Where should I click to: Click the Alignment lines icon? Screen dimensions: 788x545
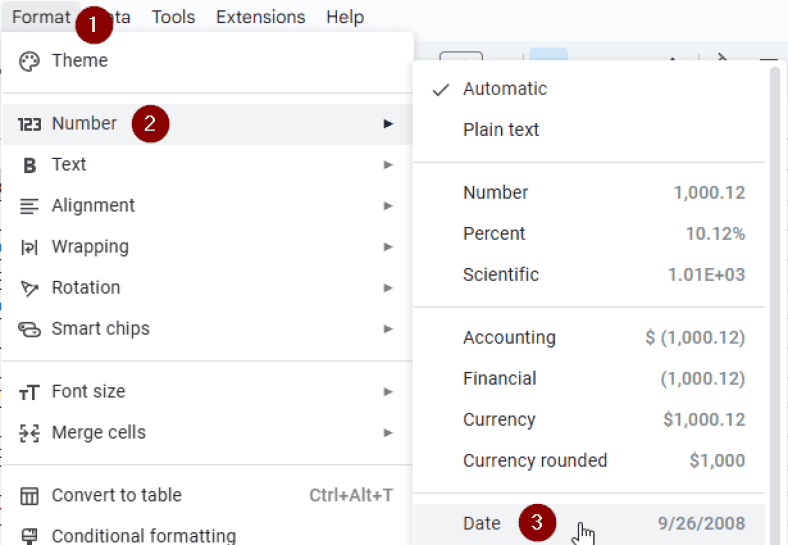point(29,206)
